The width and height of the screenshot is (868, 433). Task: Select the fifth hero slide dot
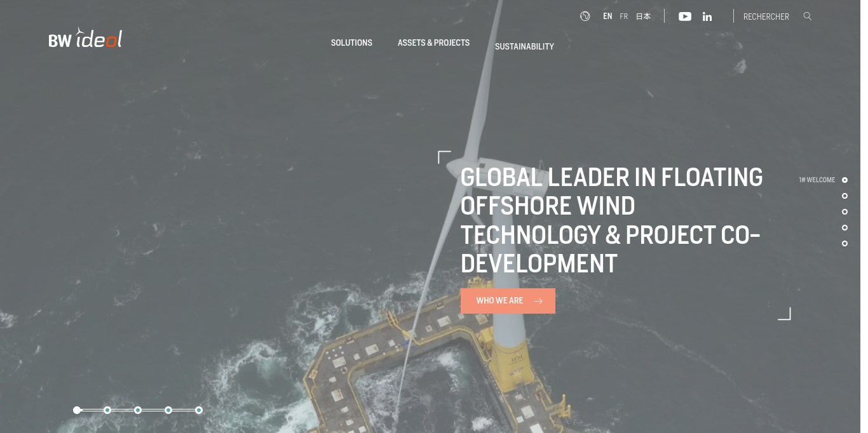pos(199,410)
